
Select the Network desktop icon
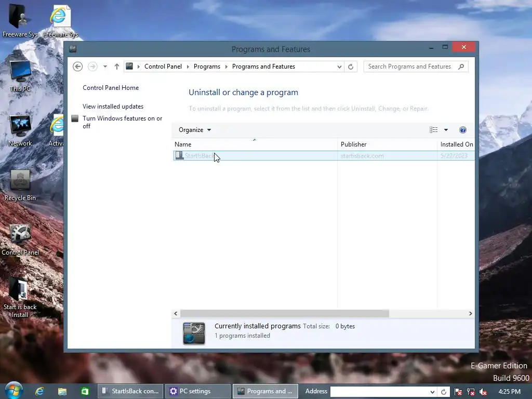[x=20, y=131]
